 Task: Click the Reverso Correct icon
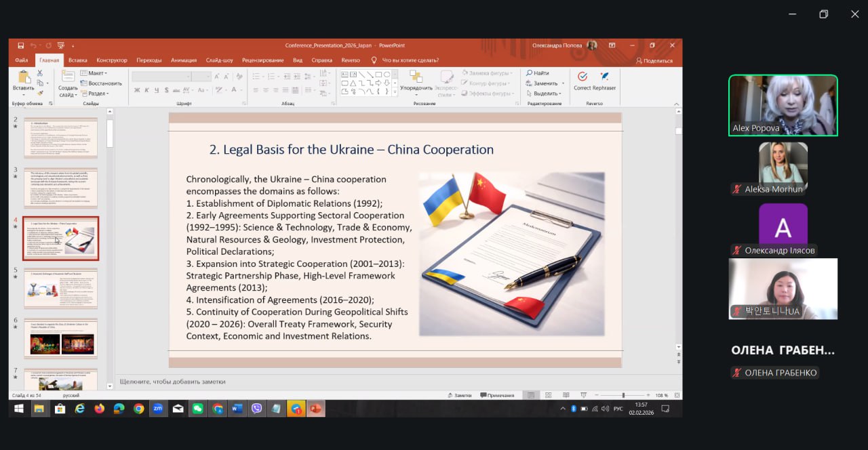point(582,77)
